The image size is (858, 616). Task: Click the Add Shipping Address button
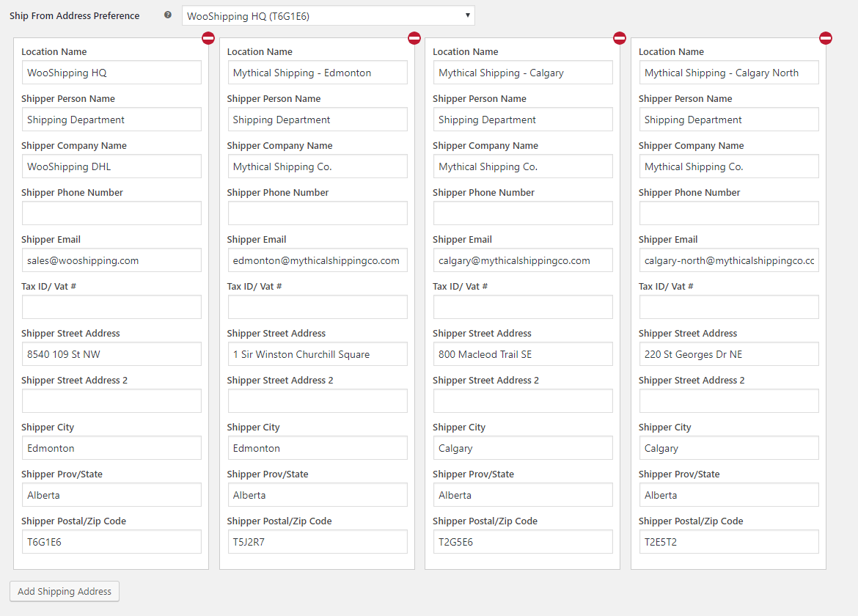tap(65, 591)
